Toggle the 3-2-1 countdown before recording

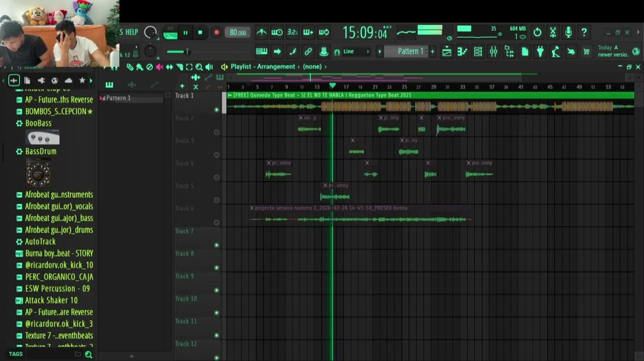[292, 33]
